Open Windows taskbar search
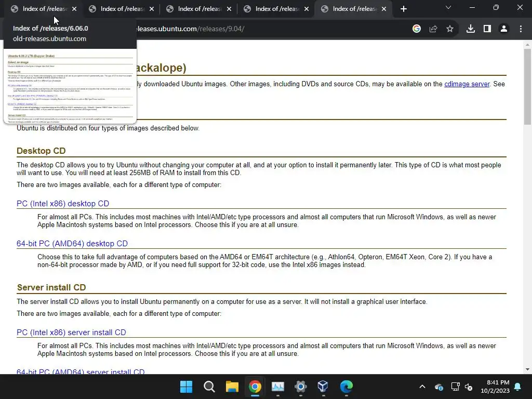Image resolution: width=532 pixels, height=399 pixels. click(x=209, y=387)
